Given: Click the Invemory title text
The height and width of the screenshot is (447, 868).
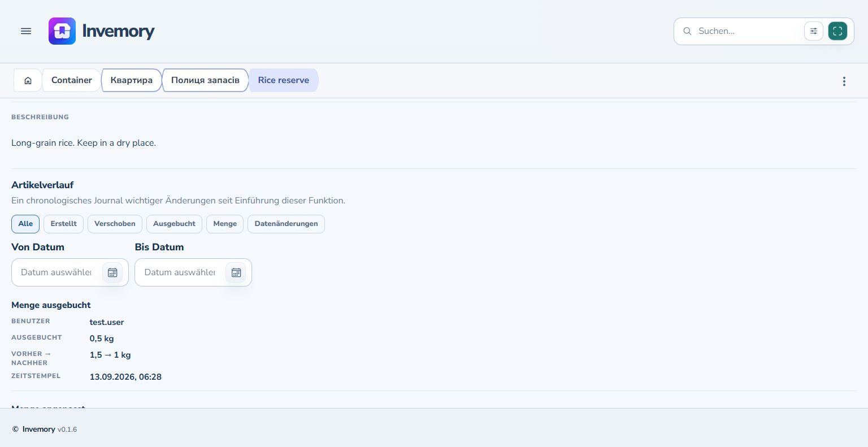Looking at the screenshot, I should coord(119,31).
